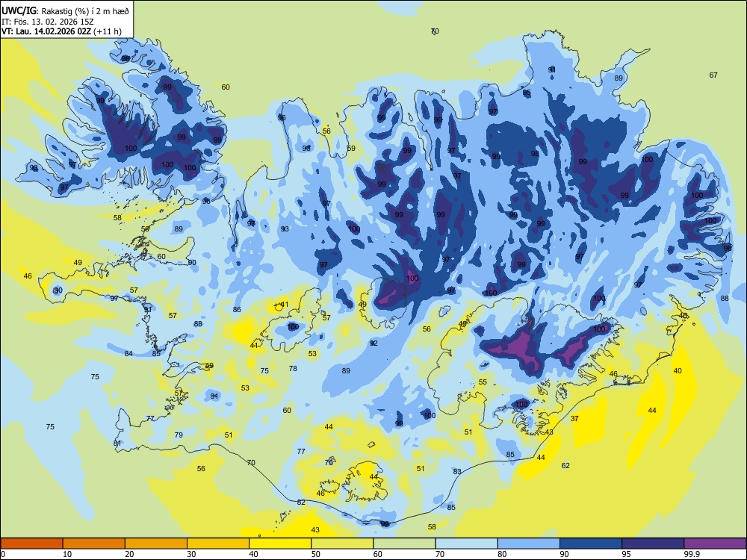This screenshot has width=747, height=560.
Task: Click the map value '83' near the south coast
Action: coord(457,471)
